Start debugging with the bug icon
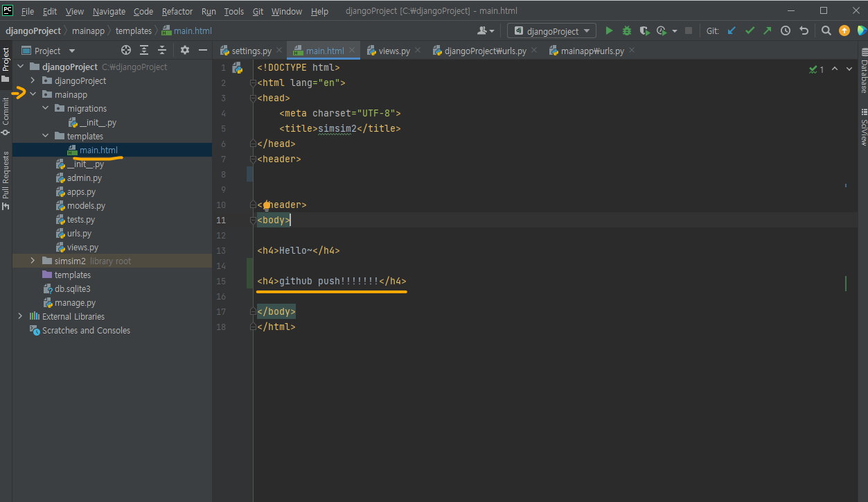The image size is (868, 502). pos(627,31)
